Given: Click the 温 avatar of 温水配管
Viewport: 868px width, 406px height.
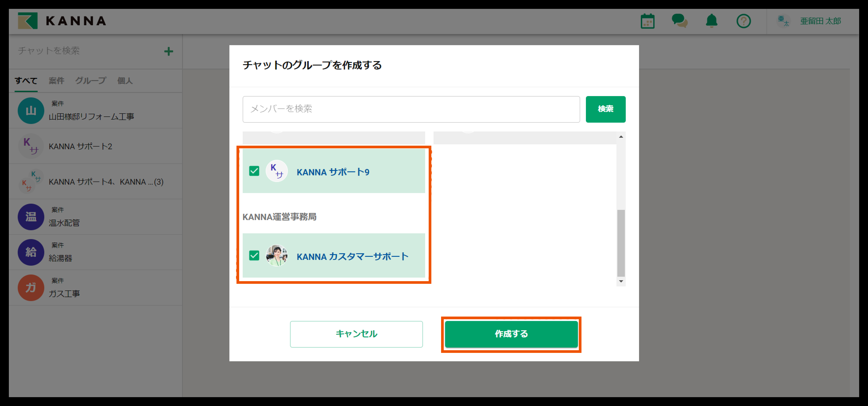Looking at the screenshot, I should pos(31,217).
